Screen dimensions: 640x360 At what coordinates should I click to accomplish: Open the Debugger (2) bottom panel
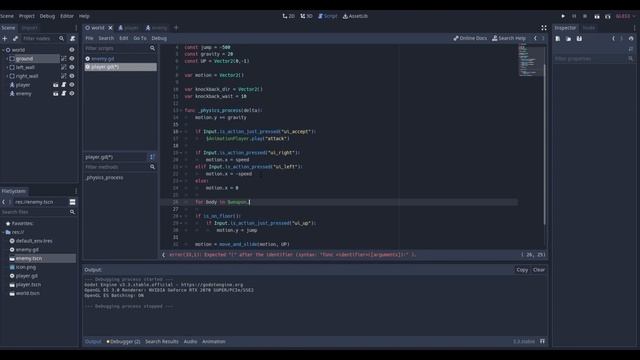[x=123, y=342]
